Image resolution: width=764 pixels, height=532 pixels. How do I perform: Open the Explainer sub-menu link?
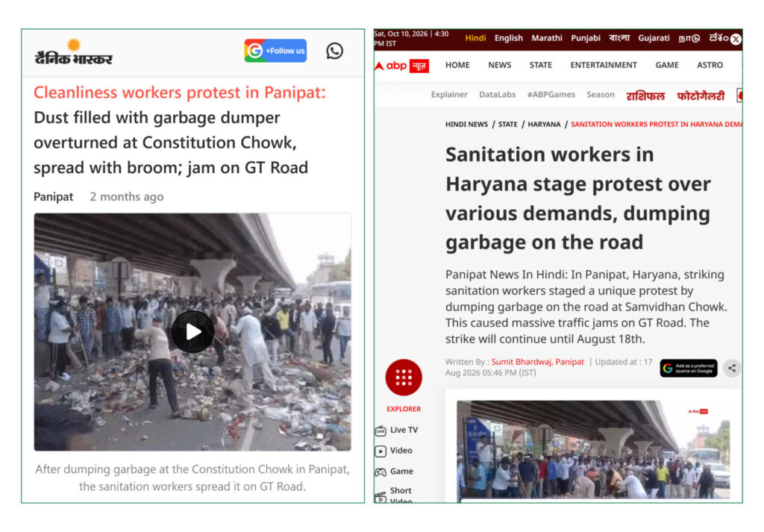pyautogui.click(x=448, y=95)
